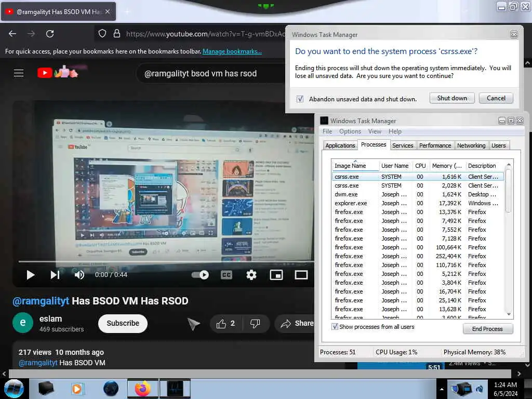
Task: Sort processes by CPU column
Action: tap(420, 166)
